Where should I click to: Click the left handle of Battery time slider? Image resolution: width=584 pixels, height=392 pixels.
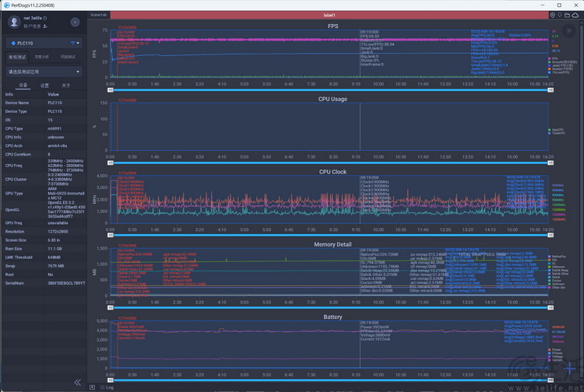click(x=111, y=380)
